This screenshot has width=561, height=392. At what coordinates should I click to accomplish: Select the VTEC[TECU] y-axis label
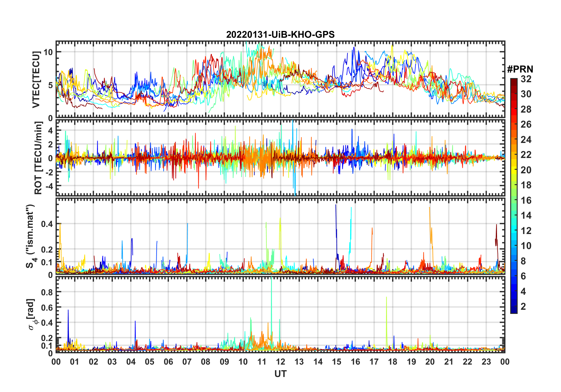pos(36,80)
